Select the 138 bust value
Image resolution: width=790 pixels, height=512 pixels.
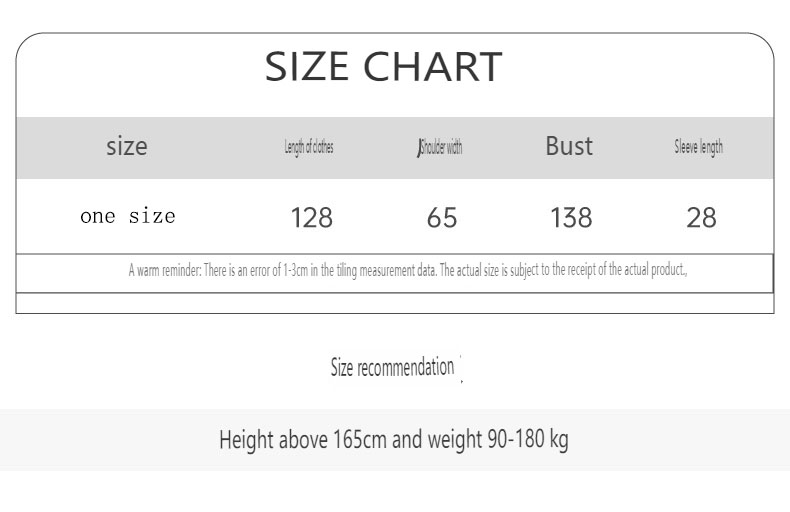(571, 218)
